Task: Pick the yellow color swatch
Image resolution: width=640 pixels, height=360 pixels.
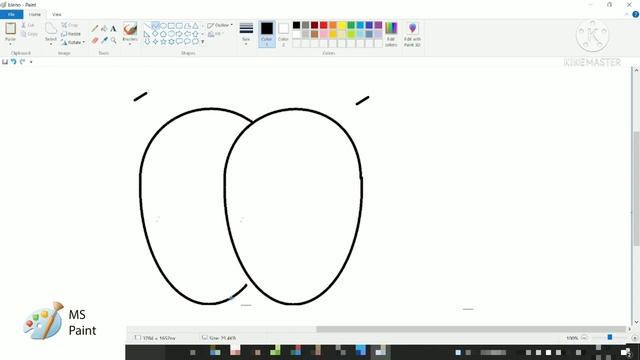Action: tap(342, 25)
